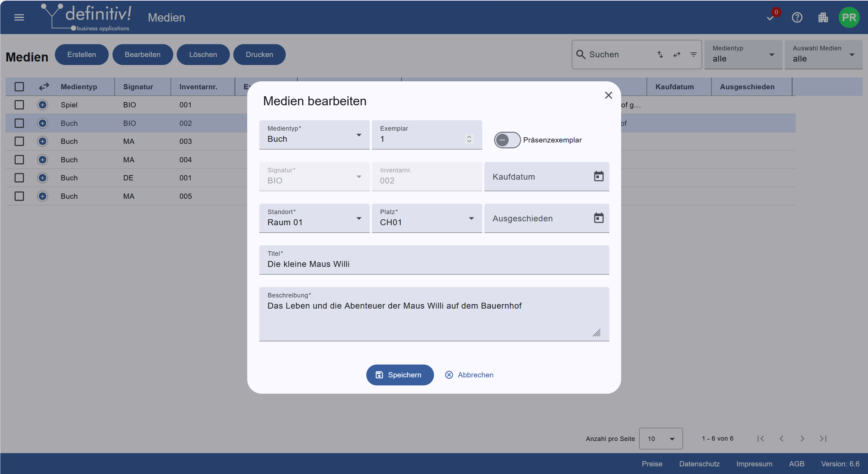Open the Impressum footer link
This screenshot has height=474, width=868.
754,464
